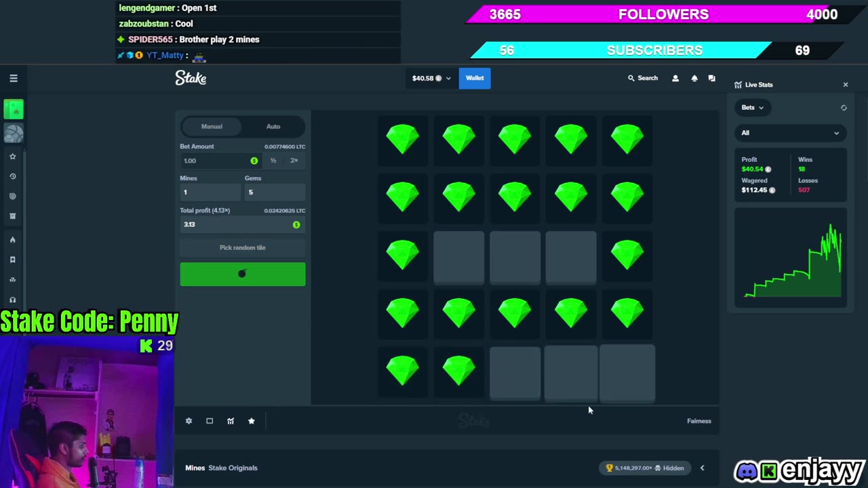Screen dimensions: 868x488
Task: Toggle the favourite game star icon
Action: point(252,421)
